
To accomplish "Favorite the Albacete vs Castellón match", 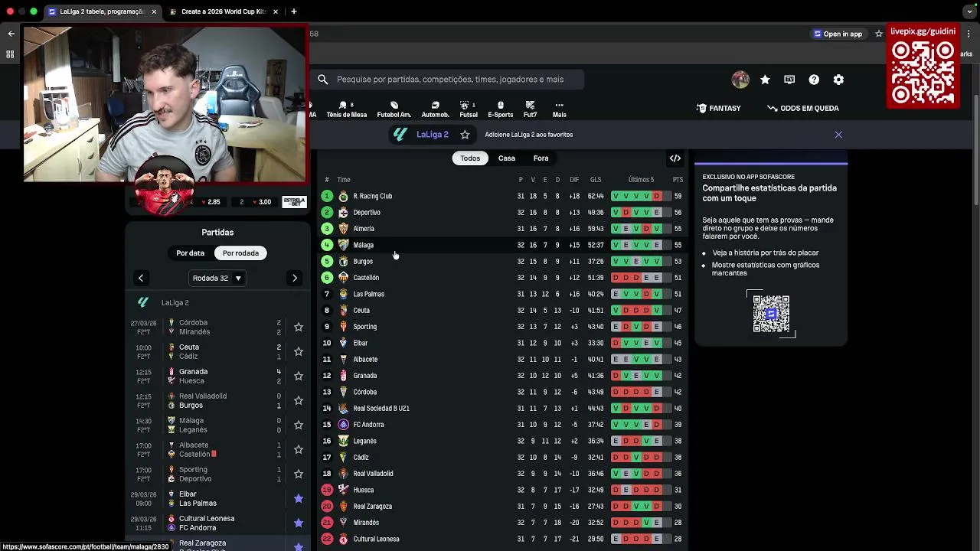I will [299, 450].
